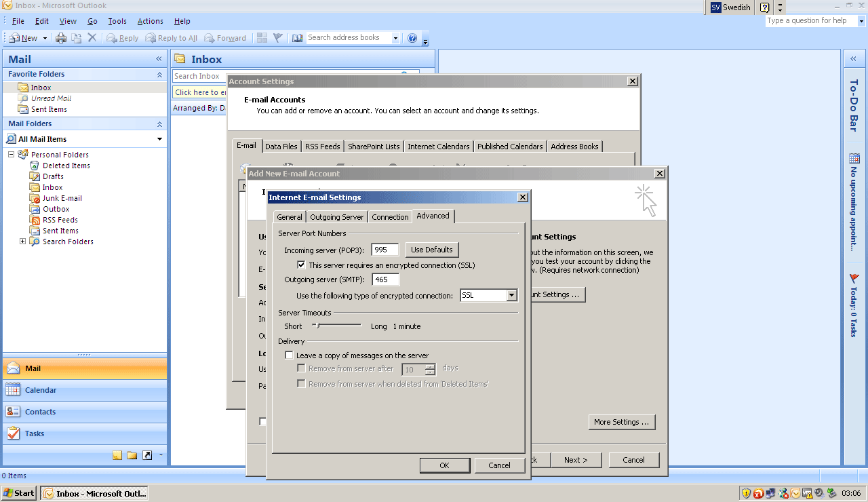Click the Reply to All toolbar button

(x=172, y=38)
